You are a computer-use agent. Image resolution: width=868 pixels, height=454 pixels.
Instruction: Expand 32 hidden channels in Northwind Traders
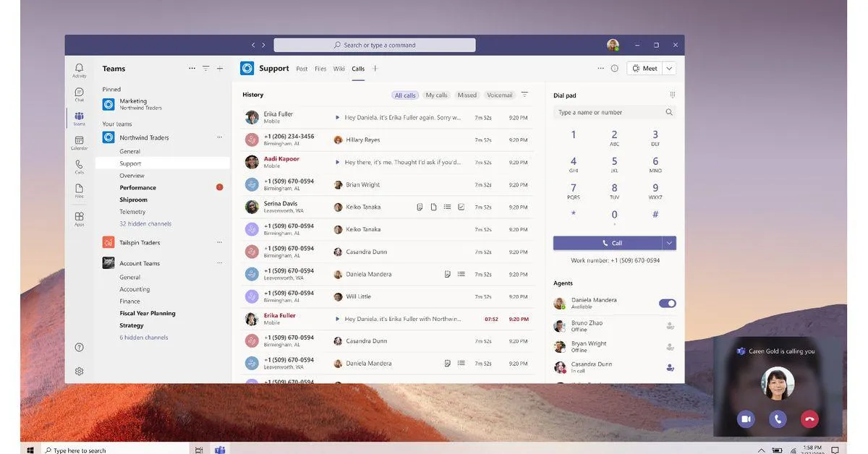click(145, 223)
